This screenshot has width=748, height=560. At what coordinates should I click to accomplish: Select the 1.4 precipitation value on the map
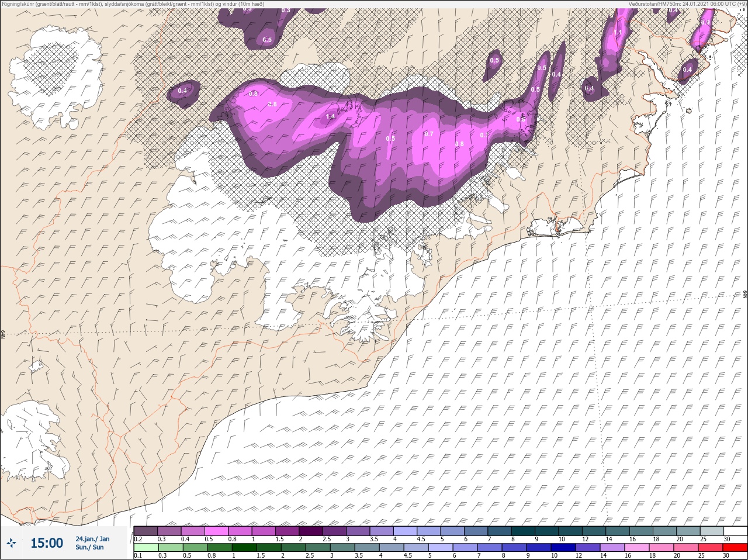[330, 116]
